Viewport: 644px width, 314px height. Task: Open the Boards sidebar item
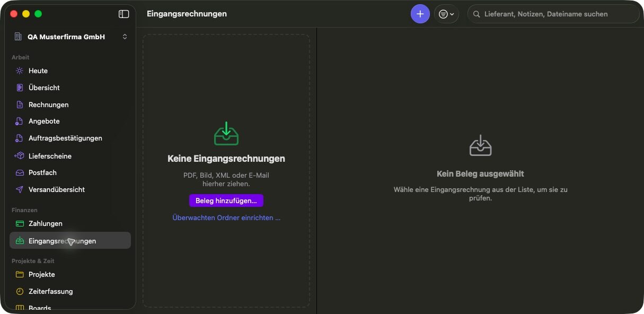pos(70,308)
